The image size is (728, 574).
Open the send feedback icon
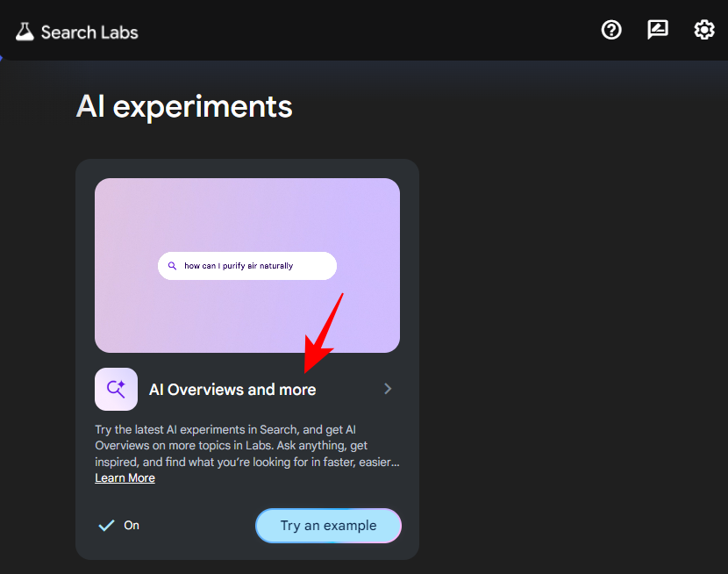(x=658, y=30)
